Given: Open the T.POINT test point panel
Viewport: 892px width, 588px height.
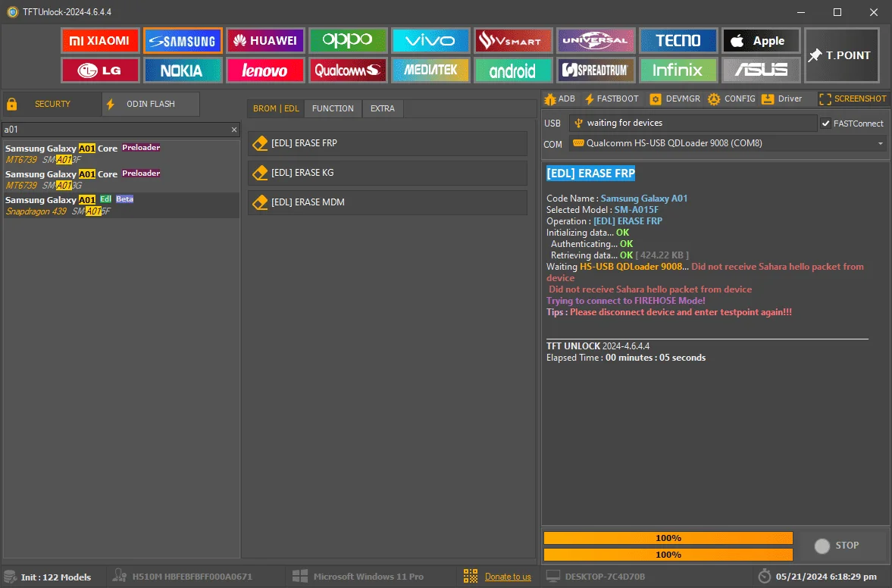Looking at the screenshot, I should tap(841, 55).
